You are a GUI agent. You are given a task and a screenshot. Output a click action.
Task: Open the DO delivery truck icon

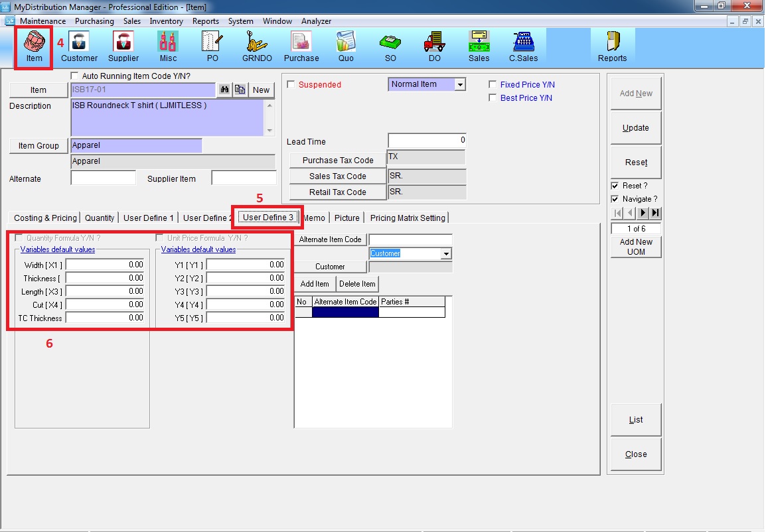[x=434, y=46]
